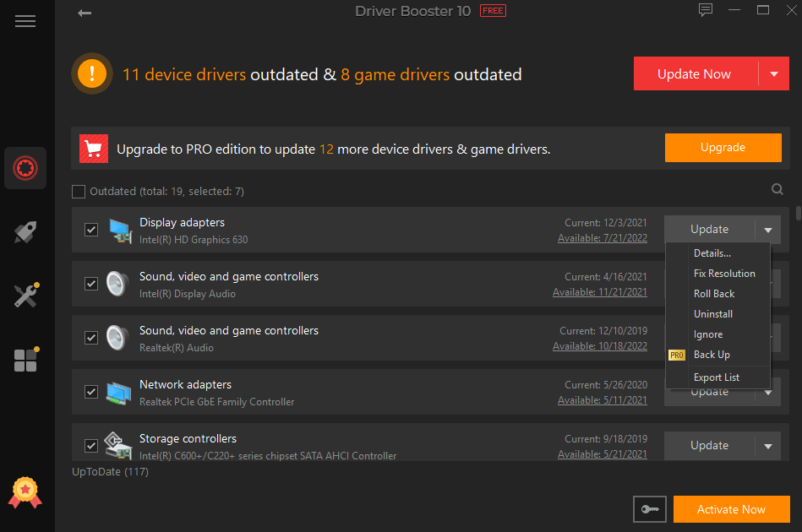Image resolution: width=802 pixels, height=532 pixels.
Task: Uncheck the Storage controllers checkbox
Action: (91, 446)
